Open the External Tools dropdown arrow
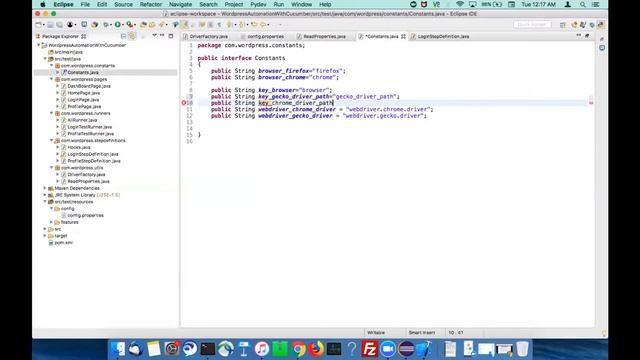Image resolution: width=640 pixels, height=360 pixels. click(x=135, y=25)
